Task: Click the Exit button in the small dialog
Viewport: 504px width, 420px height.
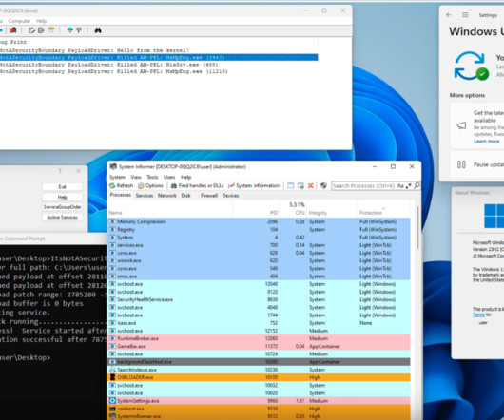Action: tap(63, 186)
